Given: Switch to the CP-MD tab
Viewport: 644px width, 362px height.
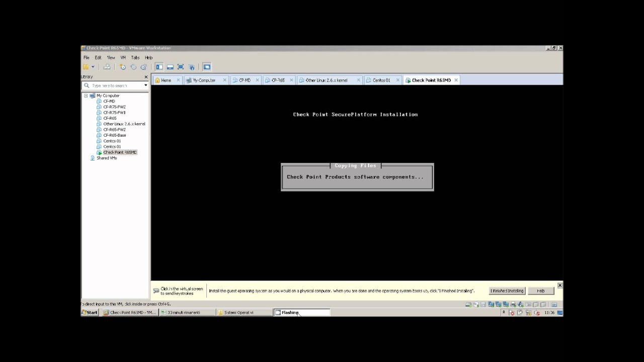Looking at the screenshot, I should tap(245, 80).
